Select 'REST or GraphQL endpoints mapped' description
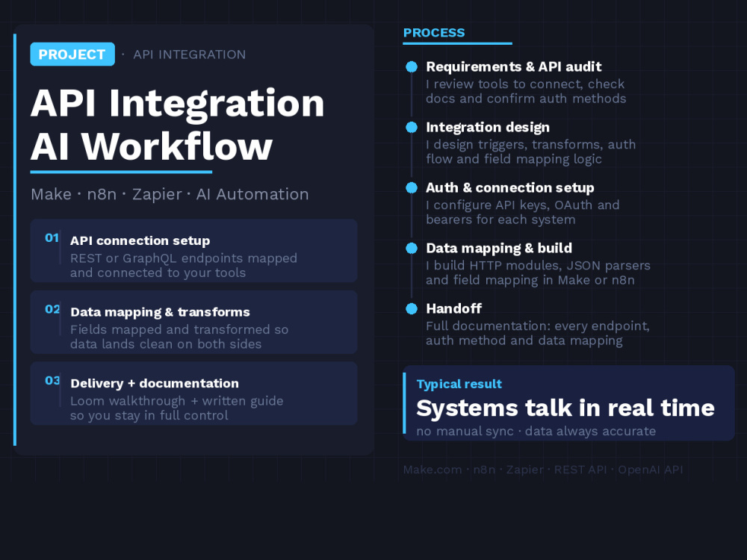 [x=184, y=258]
